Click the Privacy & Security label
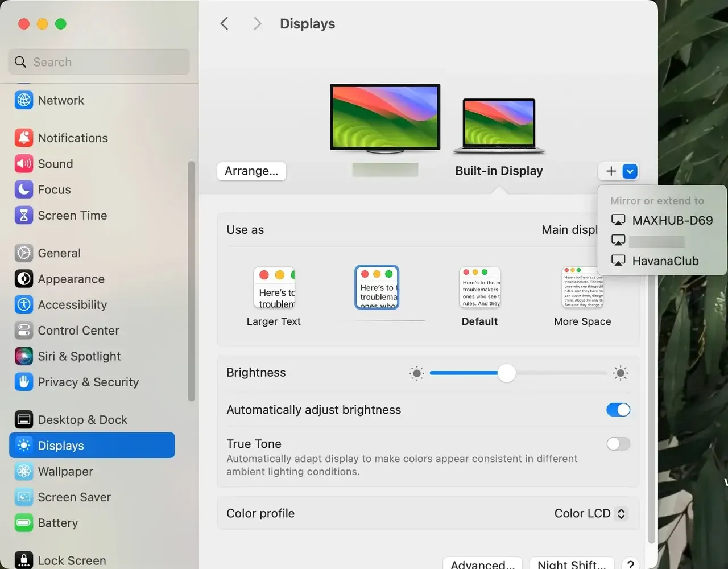Image resolution: width=728 pixels, height=569 pixels. pyautogui.click(x=88, y=382)
